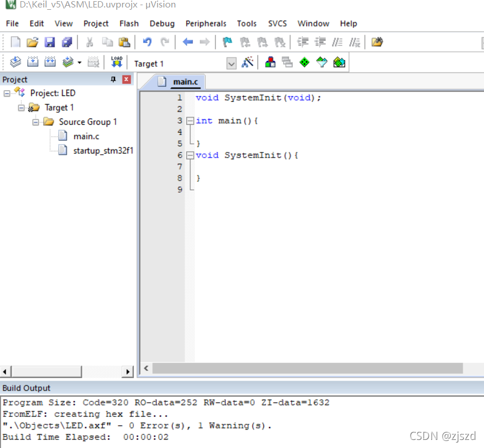Toggle auto-hide pin on Project panel

coord(113,80)
